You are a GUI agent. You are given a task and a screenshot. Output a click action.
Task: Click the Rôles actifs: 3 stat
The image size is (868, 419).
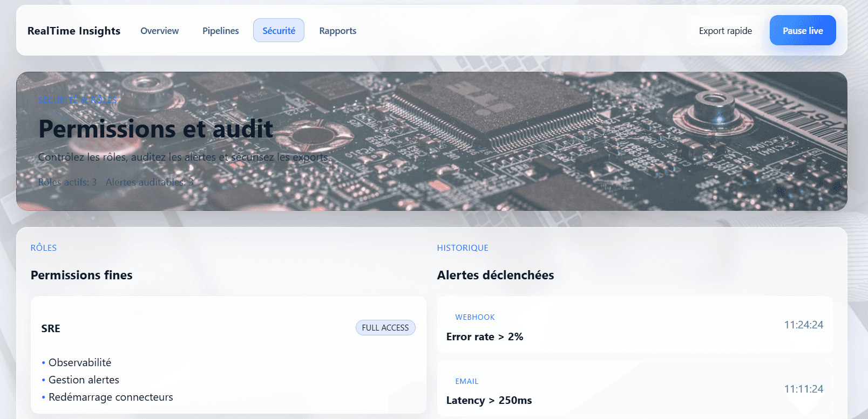(67, 182)
